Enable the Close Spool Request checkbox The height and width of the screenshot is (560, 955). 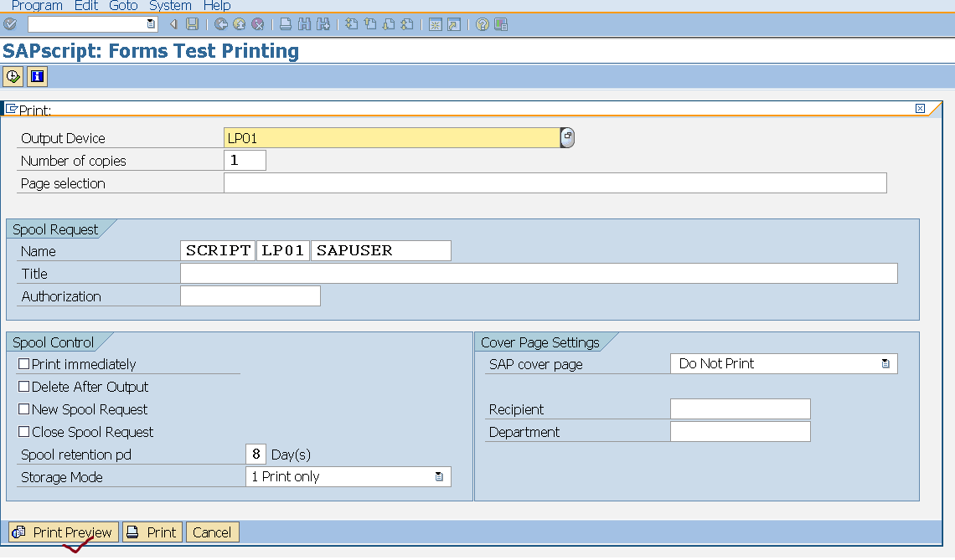(23, 432)
